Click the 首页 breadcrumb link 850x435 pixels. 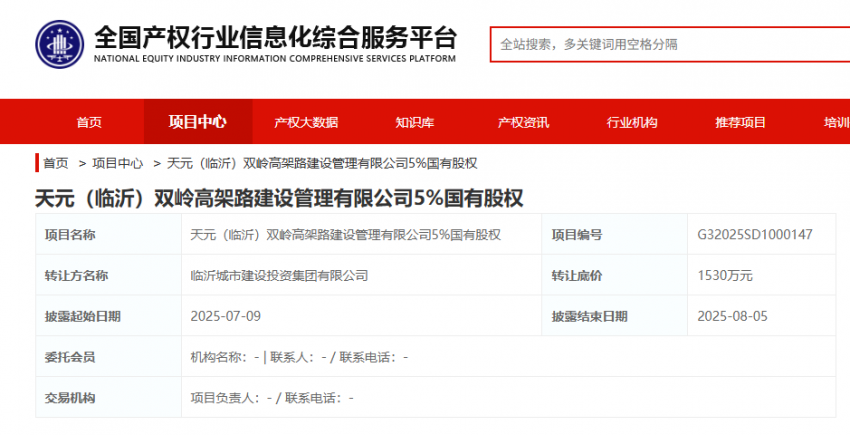[56, 163]
